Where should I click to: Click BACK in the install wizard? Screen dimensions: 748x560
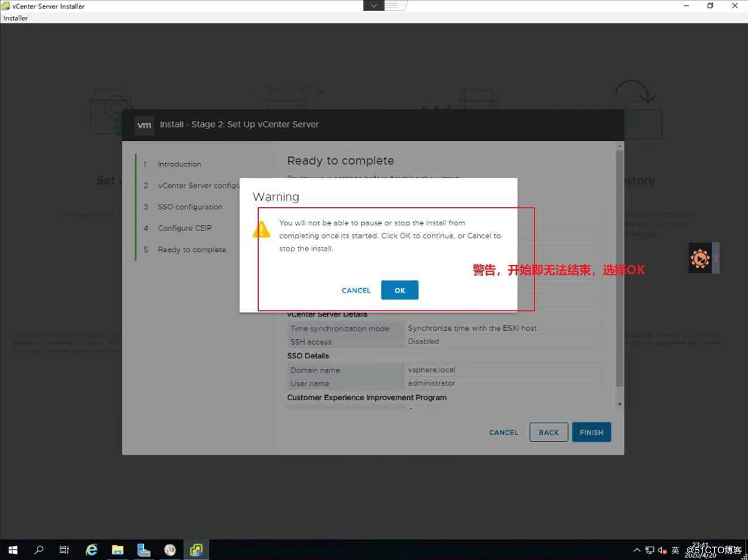click(x=549, y=432)
